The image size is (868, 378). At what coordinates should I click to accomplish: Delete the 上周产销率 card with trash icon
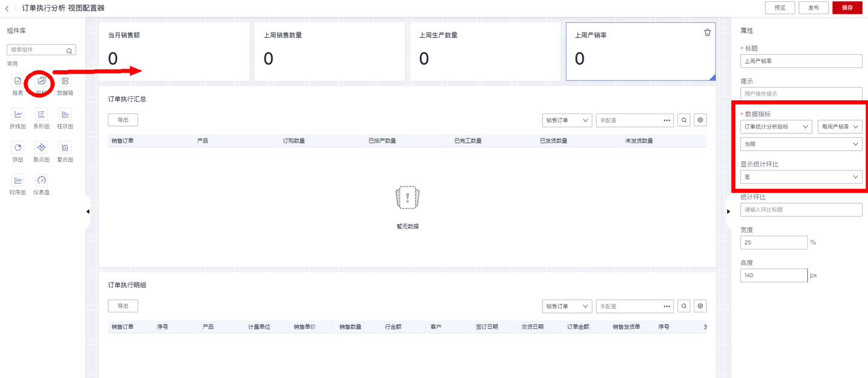[x=707, y=32]
